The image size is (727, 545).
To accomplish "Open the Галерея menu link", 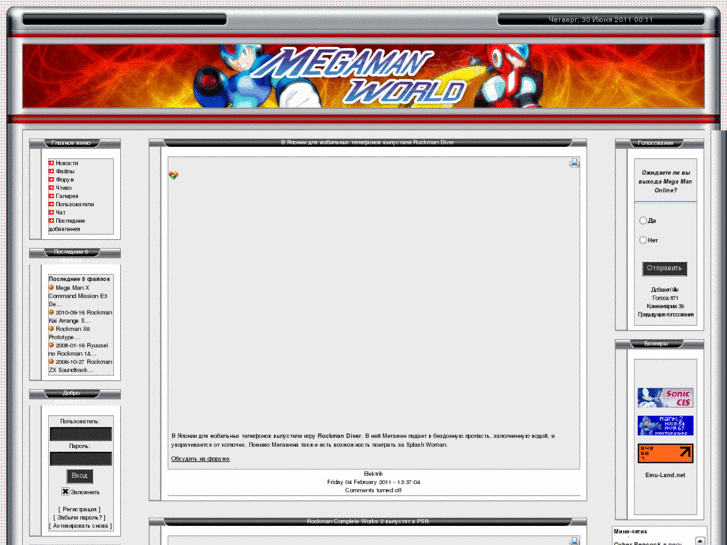I will (x=67, y=196).
